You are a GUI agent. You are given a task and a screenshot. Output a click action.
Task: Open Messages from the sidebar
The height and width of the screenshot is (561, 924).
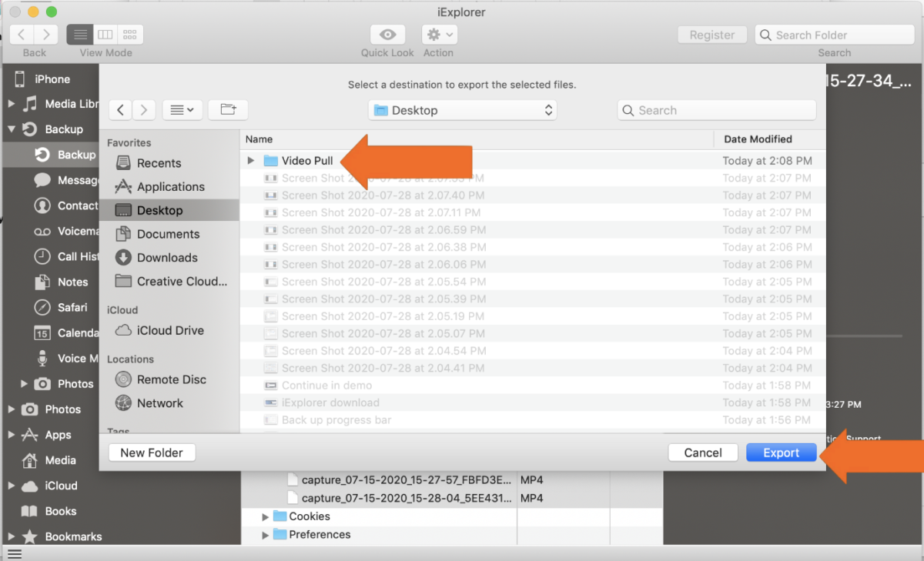tap(73, 179)
